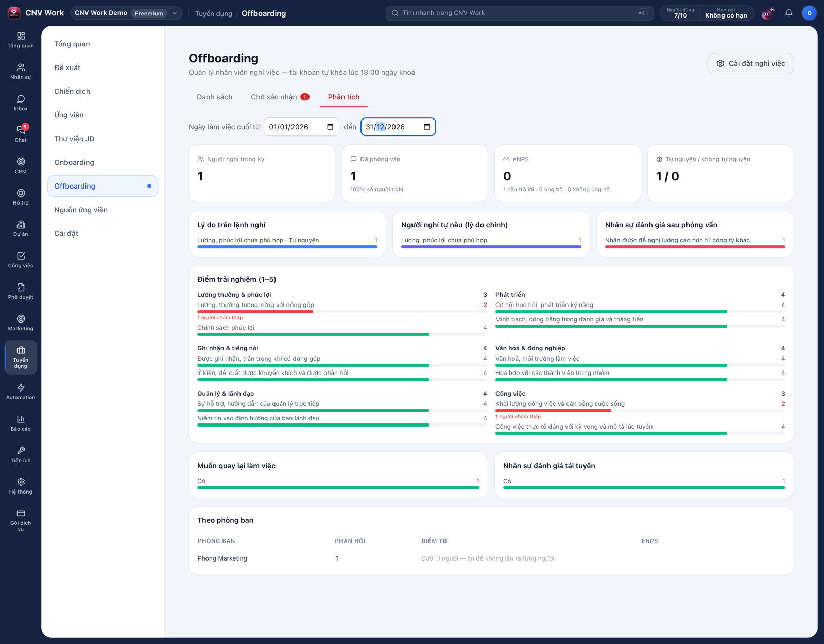This screenshot has height=644, width=824.
Task: Open Chat with 5 unread badge
Action: (x=21, y=134)
